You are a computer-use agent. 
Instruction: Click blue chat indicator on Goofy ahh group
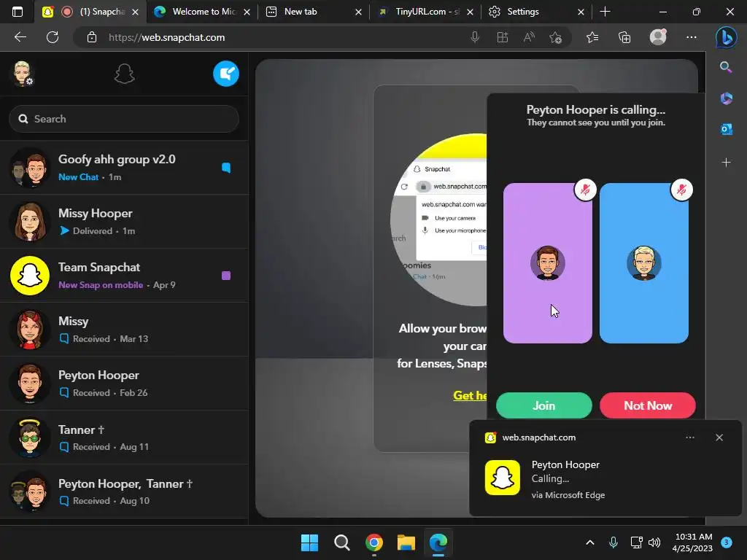[226, 168]
